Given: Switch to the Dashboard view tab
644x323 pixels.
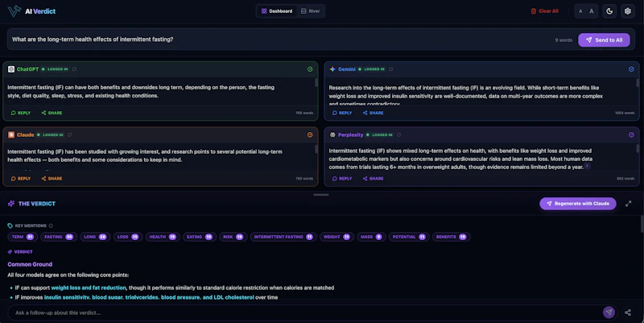Looking at the screenshot, I should click(277, 11).
